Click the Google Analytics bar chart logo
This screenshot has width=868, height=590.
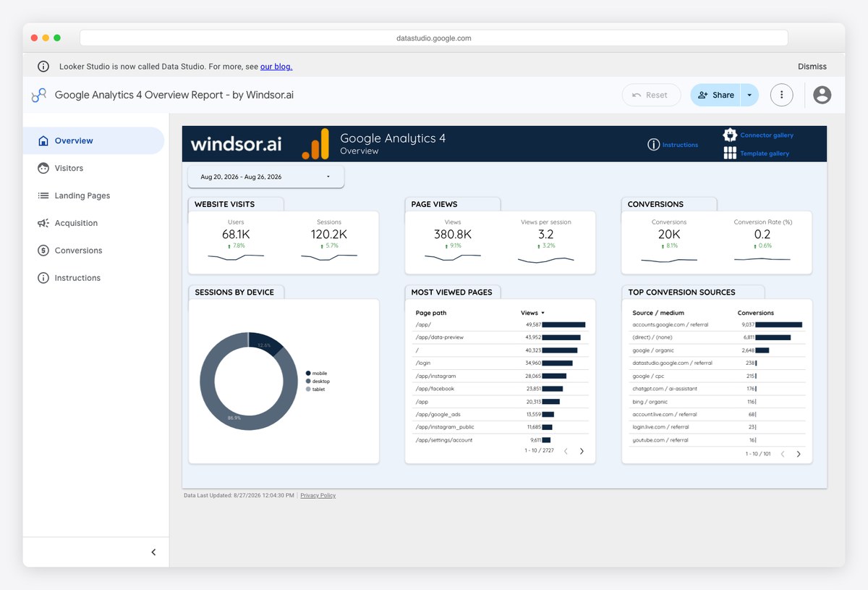(315, 144)
